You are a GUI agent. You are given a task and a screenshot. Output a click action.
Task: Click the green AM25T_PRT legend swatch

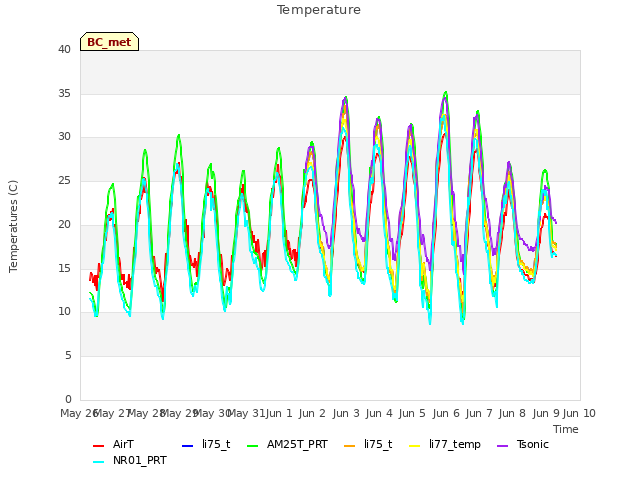(x=253, y=446)
